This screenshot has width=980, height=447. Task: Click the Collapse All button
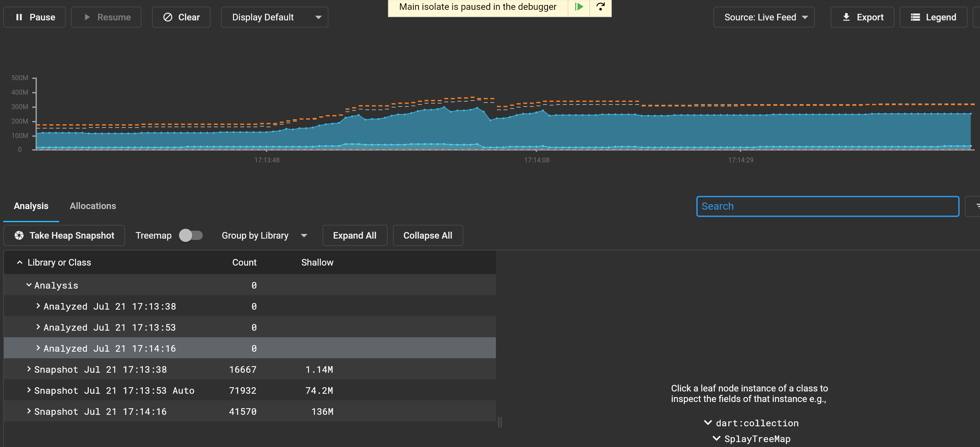tap(427, 235)
